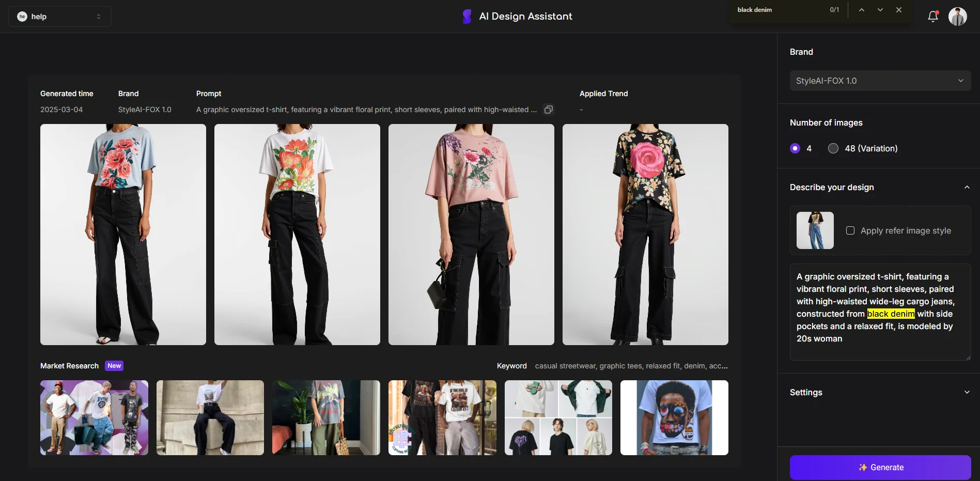
Task: Open the help selector menu
Action: click(99, 16)
